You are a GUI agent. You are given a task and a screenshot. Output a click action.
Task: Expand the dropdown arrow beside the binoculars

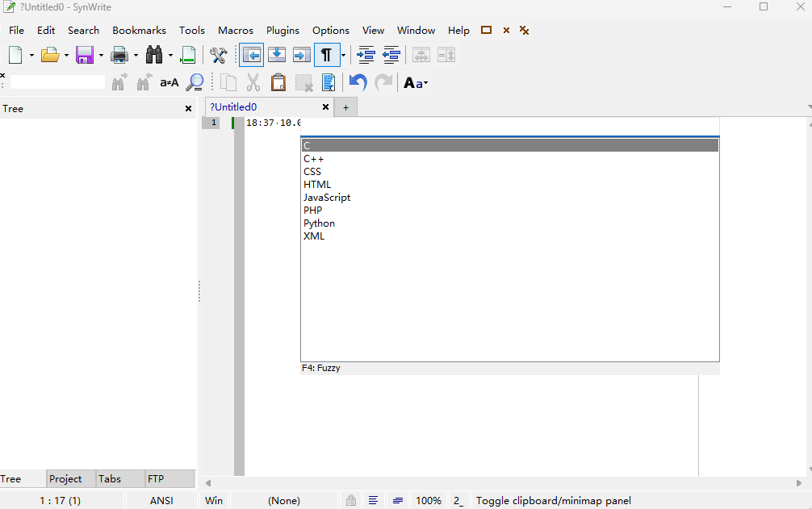(170, 56)
